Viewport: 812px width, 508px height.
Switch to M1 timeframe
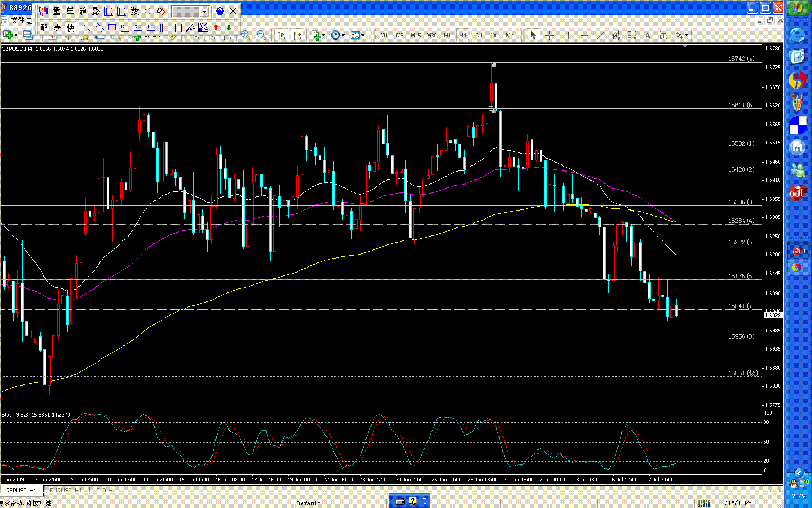384,35
